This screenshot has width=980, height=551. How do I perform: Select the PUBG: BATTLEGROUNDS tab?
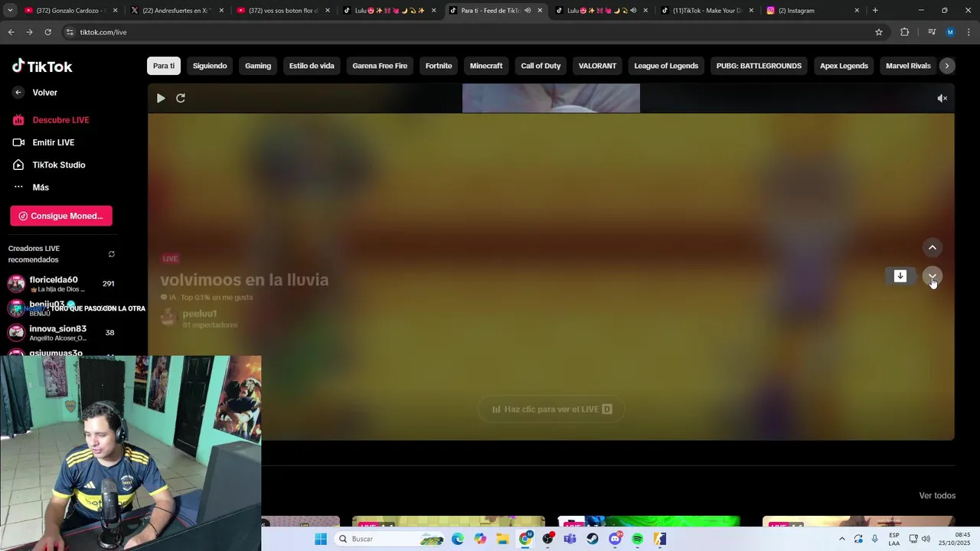coord(759,66)
